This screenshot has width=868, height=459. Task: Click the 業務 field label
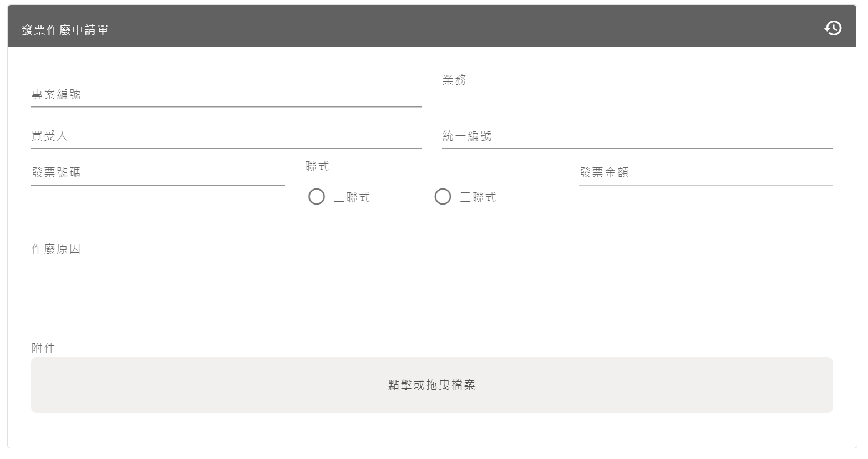coord(454,80)
